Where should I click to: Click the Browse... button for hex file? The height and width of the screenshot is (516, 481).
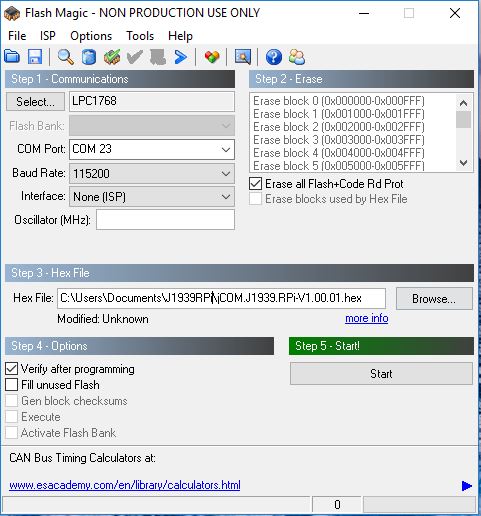434,299
